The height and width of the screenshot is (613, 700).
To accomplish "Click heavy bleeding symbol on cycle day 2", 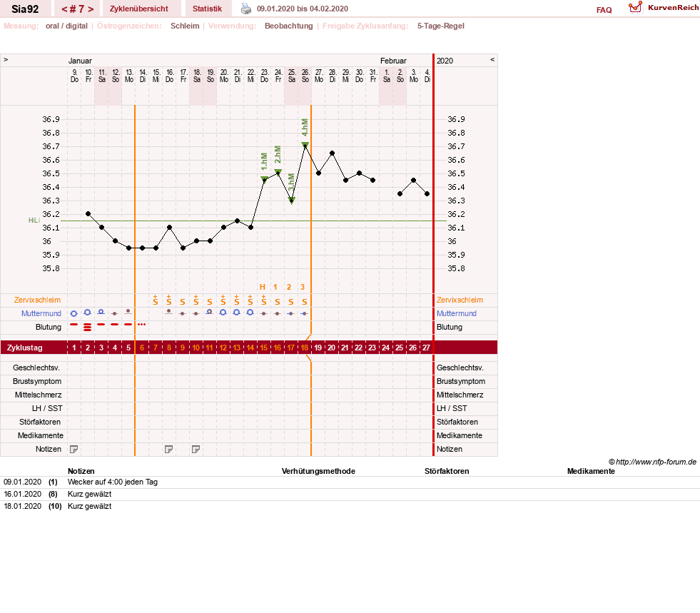I will pyautogui.click(x=88, y=327).
